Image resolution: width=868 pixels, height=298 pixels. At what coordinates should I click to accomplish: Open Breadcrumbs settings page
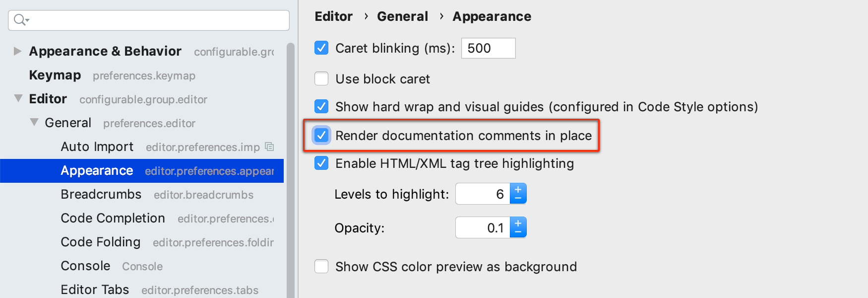click(101, 194)
